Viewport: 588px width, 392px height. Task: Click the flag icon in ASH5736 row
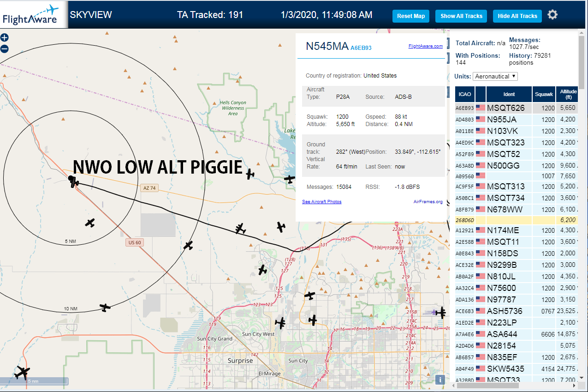(481, 311)
